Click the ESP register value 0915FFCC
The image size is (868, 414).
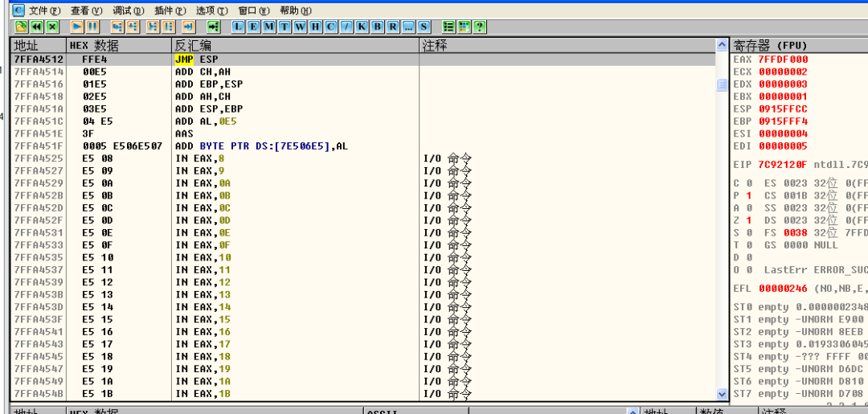coord(784,109)
